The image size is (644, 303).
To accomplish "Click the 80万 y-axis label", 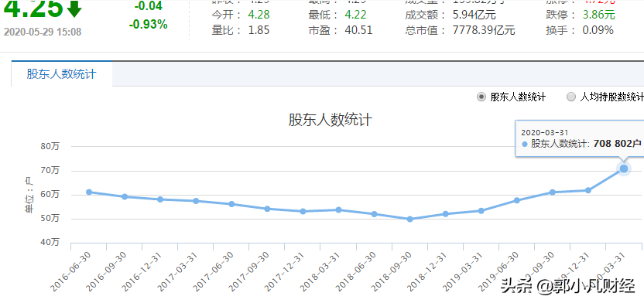I will (x=51, y=146).
